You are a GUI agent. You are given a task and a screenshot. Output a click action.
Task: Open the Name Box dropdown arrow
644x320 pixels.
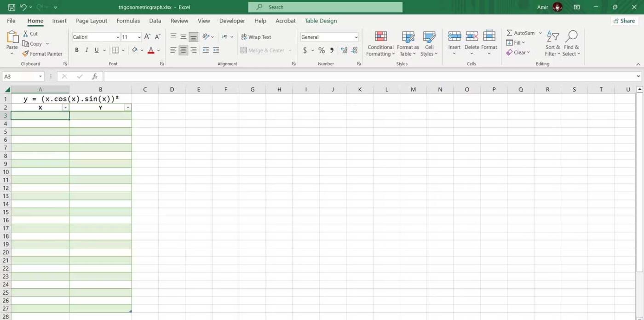(x=40, y=76)
